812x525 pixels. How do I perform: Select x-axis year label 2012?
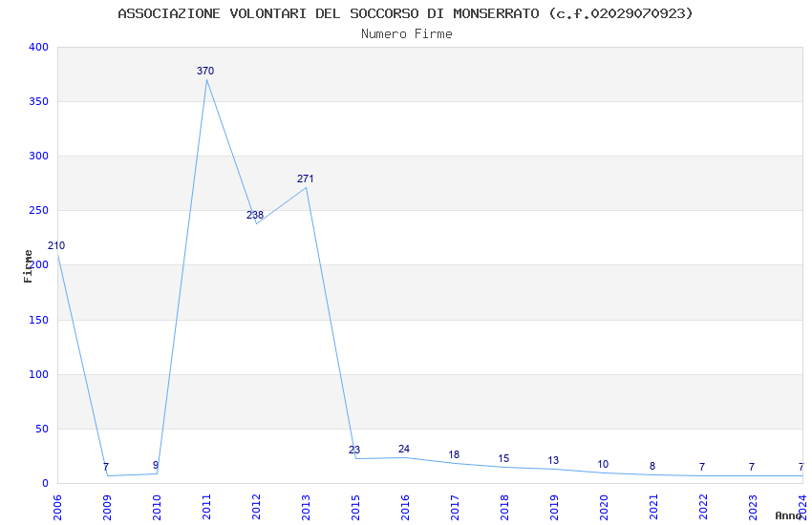pyautogui.click(x=256, y=508)
